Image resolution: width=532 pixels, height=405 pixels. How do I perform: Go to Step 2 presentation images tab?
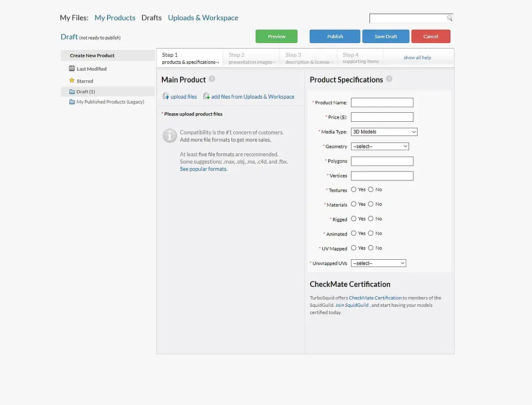pos(252,58)
